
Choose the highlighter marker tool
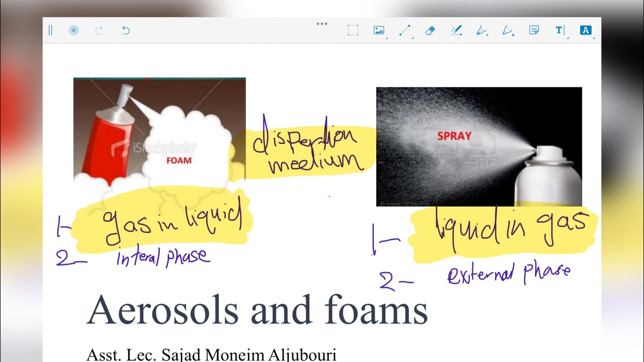482,31
